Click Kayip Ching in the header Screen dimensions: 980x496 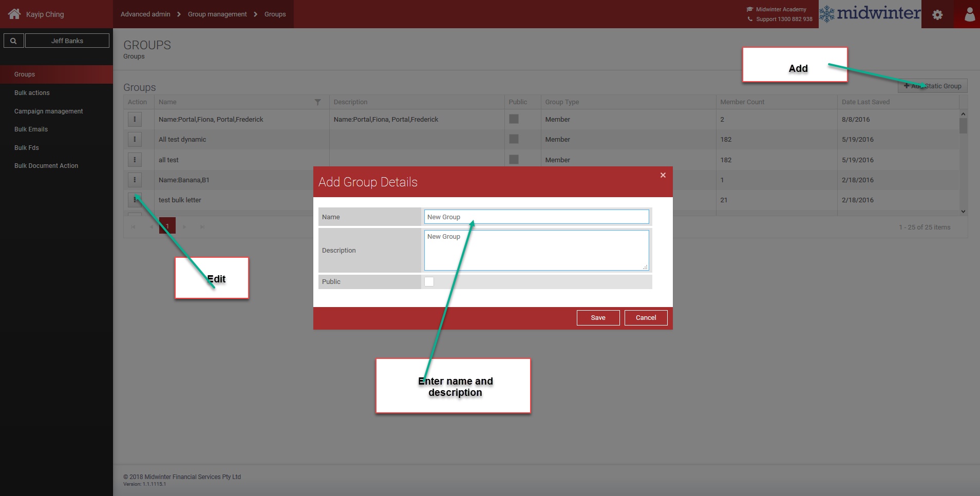click(45, 14)
